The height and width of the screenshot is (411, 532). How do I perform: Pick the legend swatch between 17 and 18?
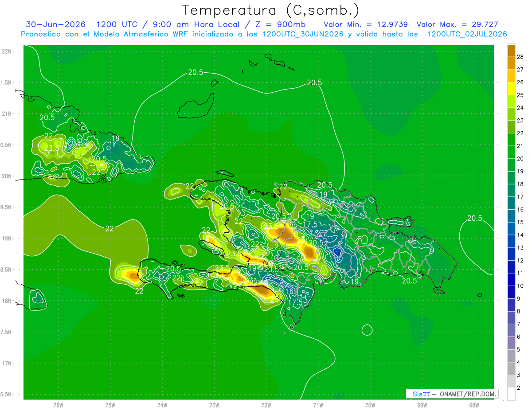[511, 191]
